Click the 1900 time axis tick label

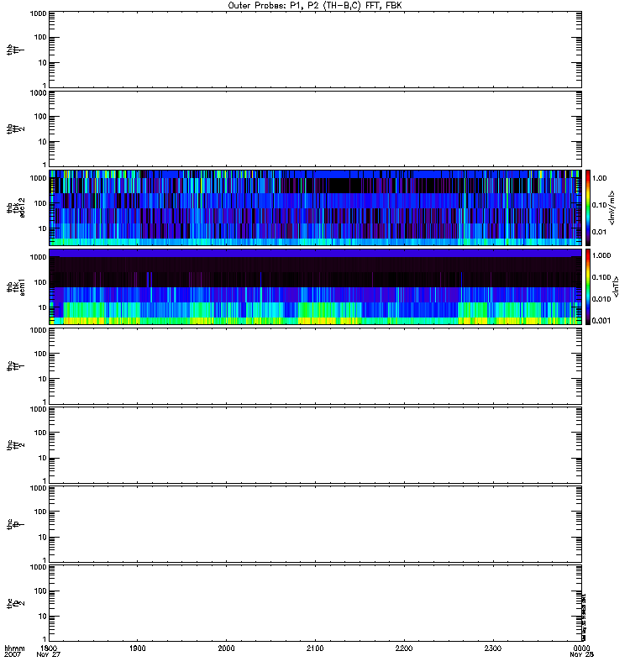coord(138,648)
